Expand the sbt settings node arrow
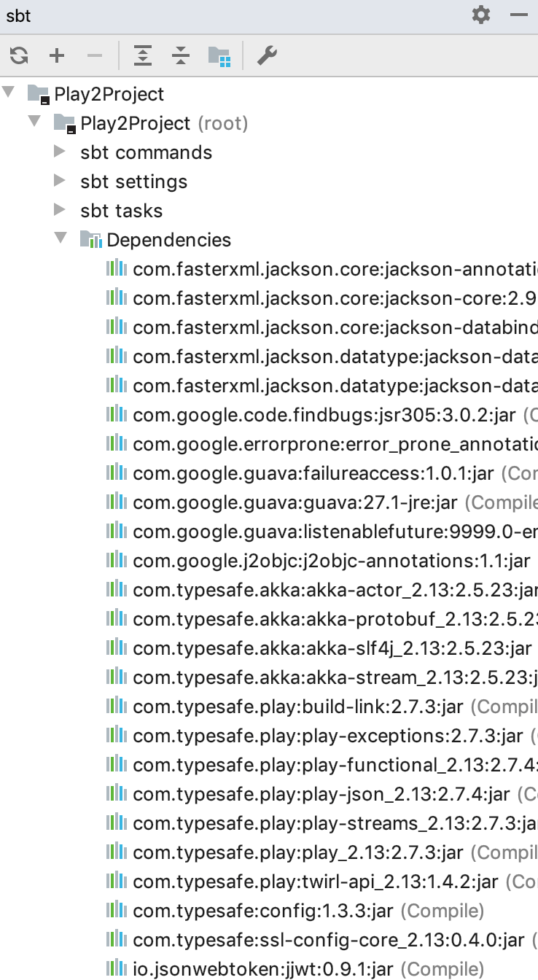Viewport: 538px width, 980px height. coord(61,181)
